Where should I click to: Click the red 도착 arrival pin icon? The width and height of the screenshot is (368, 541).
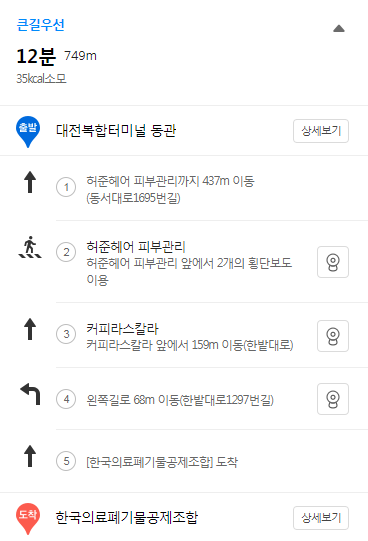click(x=28, y=518)
